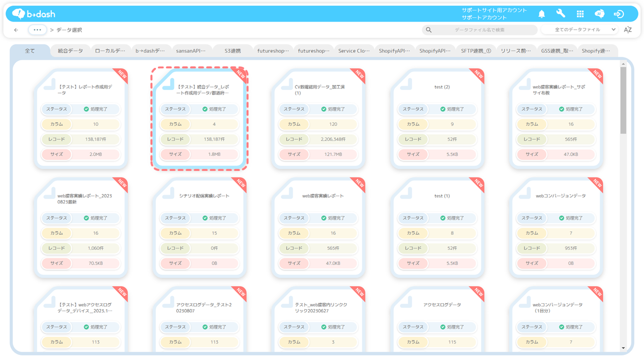The width and height of the screenshot is (644, 362).
Task: Toggle A-Z sort order
Action: coord(628,30)
